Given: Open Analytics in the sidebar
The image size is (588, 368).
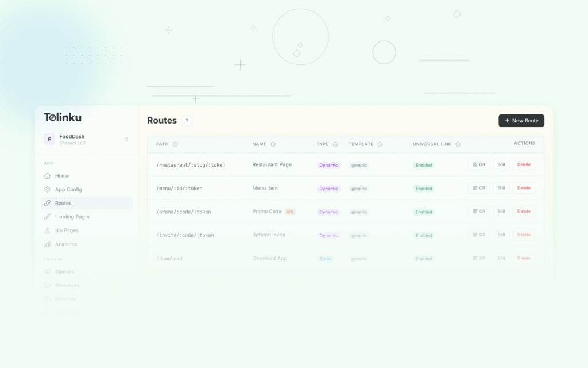Looking at the screenshot, I should [x=87, y=244].
